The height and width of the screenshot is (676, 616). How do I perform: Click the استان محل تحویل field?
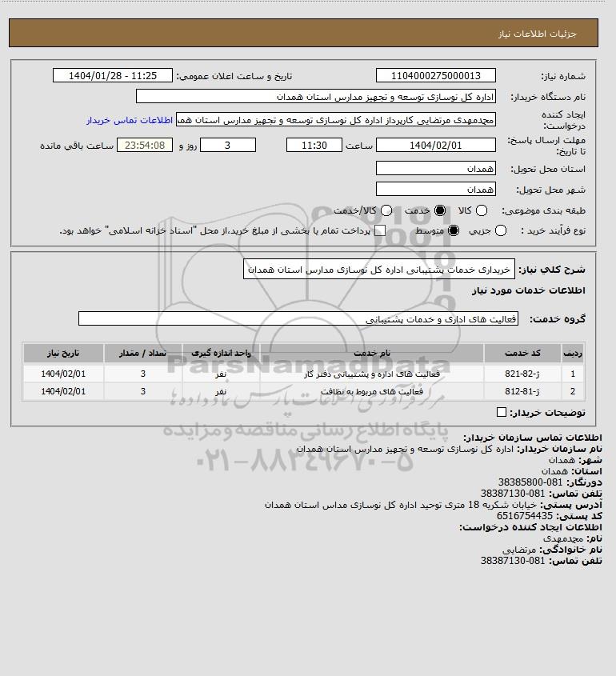point(436,168)
